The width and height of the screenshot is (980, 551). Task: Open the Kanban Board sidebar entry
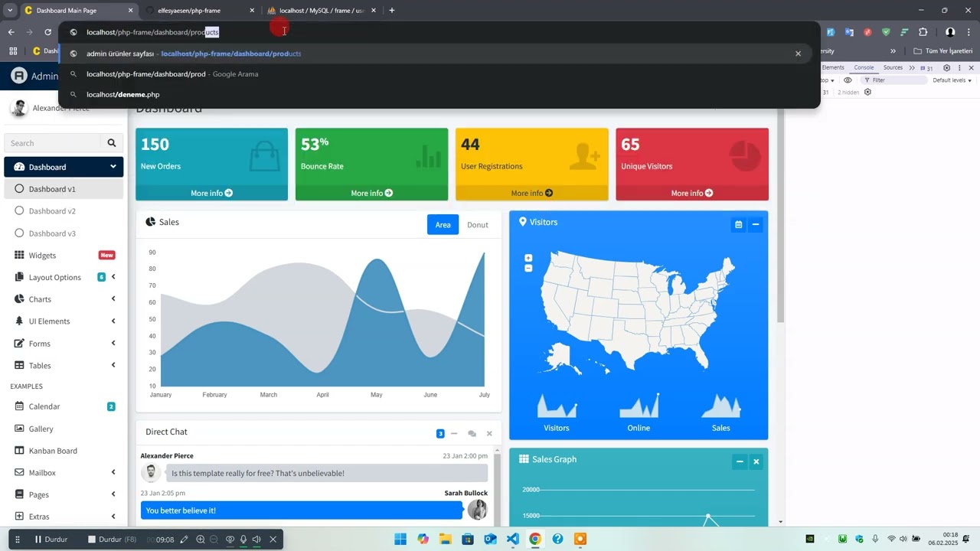(x=64, y=451)
